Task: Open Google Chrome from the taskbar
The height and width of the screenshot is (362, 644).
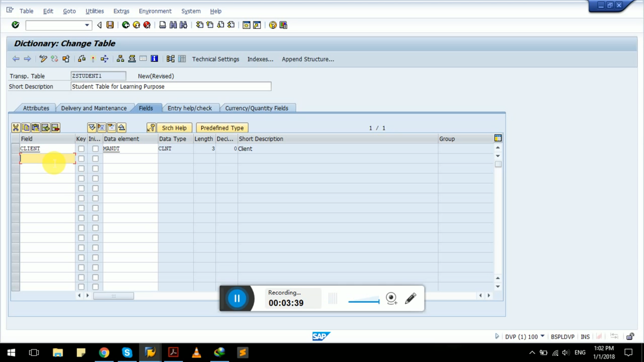Action: tap(104, 353)
